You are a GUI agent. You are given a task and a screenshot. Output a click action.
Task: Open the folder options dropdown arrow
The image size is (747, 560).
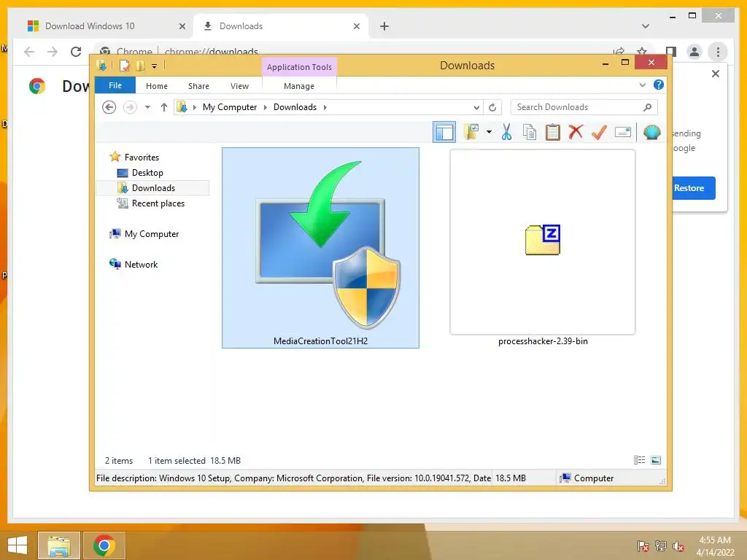(x=489, y=132)
